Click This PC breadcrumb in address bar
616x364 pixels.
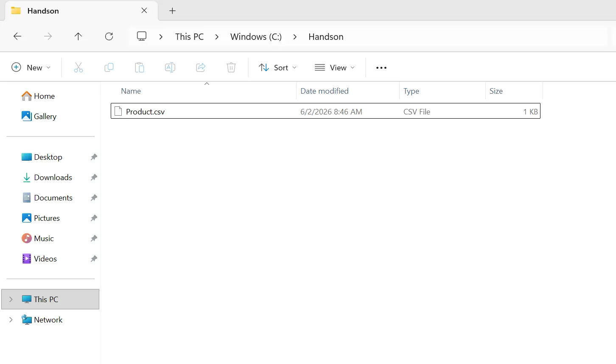tap(189, 37)
